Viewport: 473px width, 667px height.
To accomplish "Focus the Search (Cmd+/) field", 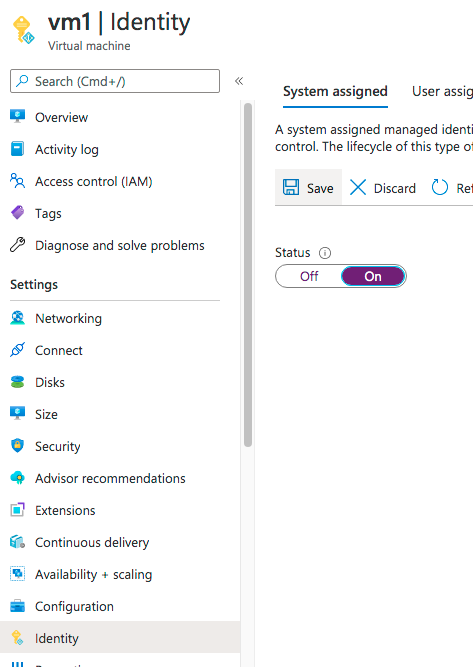I will [x=115, y=81].
